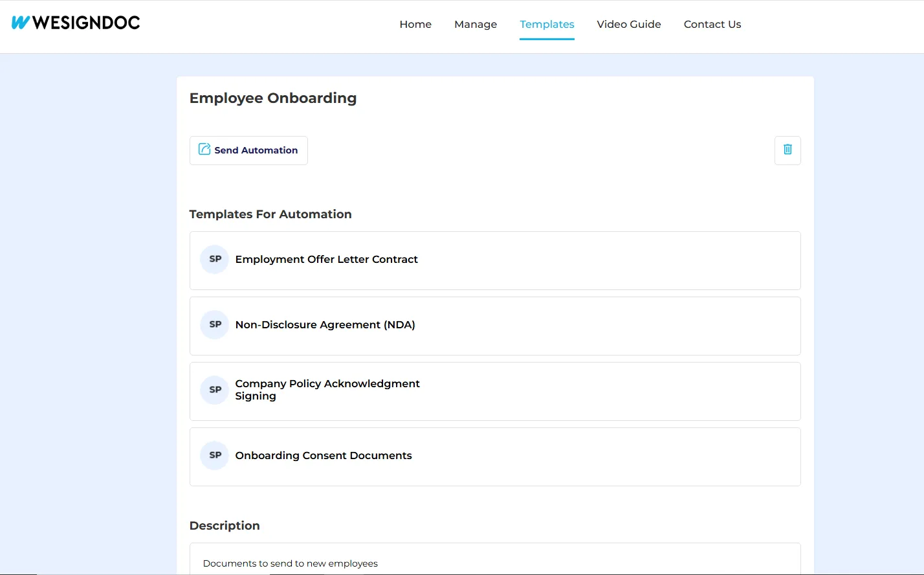Open the Video Guide page

(x=628, y=25)
